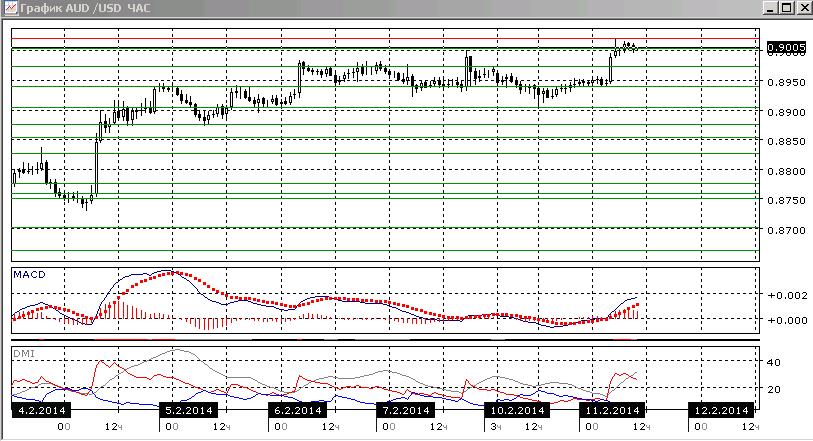
Task: Click the MACD indicator label
Action: (x=30, y=275)
